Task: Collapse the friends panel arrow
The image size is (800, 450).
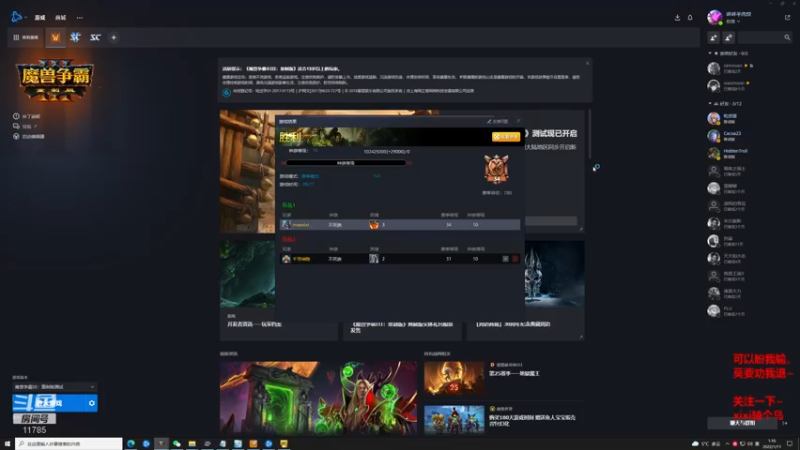Action: (x=785, y=423)
